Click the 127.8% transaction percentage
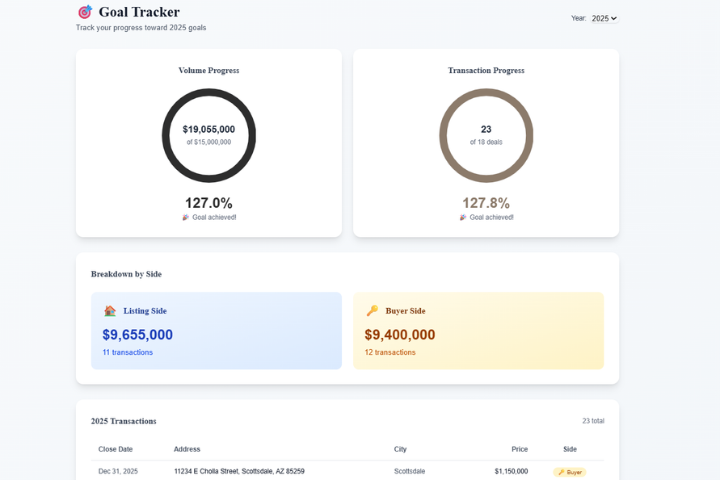 (486, 203)
